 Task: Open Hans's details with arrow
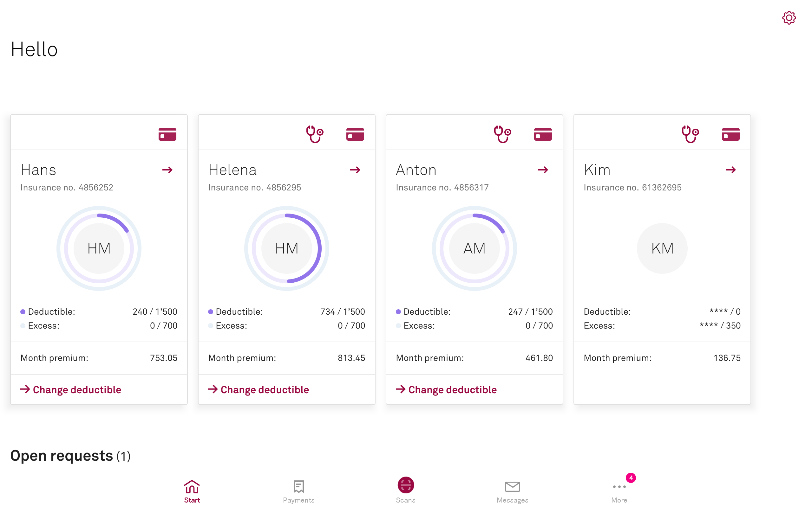[167, 170]
